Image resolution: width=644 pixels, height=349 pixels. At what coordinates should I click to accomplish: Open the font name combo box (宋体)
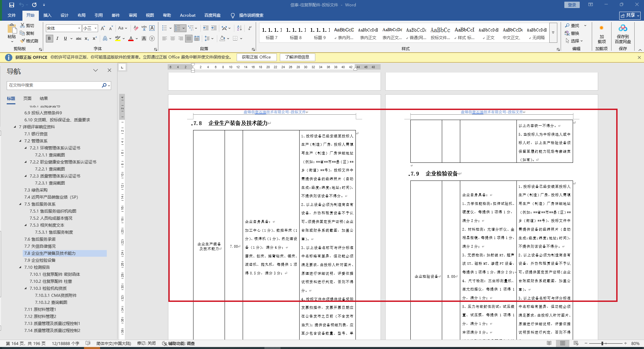(64, 28)
